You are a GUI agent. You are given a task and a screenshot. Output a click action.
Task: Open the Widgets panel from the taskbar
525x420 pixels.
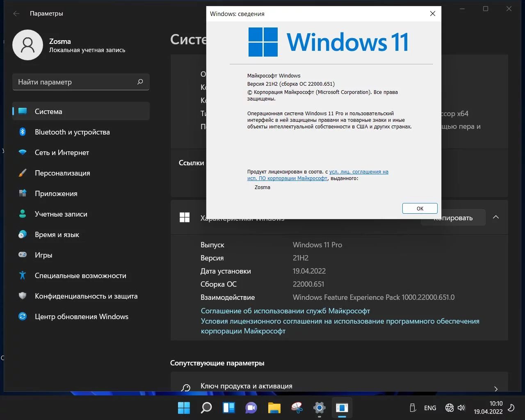pos(229,408)
